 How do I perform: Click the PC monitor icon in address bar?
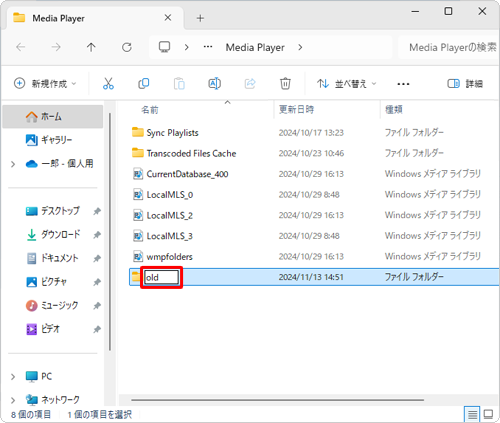click(x=164, y=47)
